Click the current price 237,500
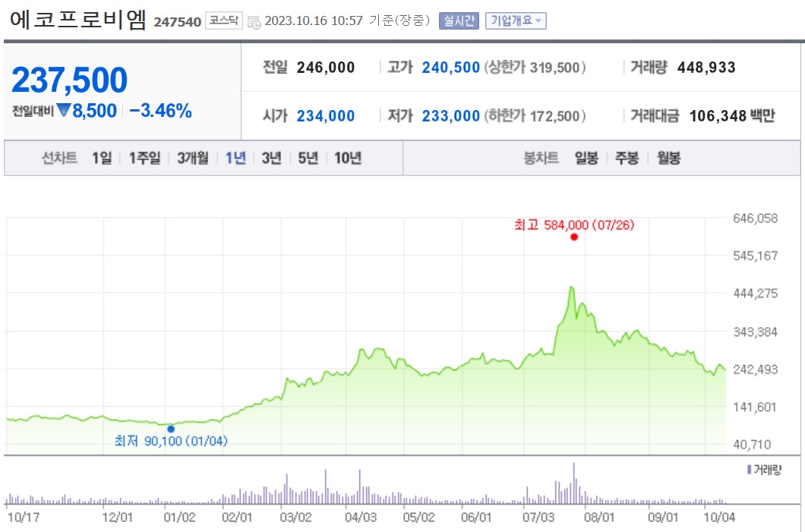 tap(69, 80)
